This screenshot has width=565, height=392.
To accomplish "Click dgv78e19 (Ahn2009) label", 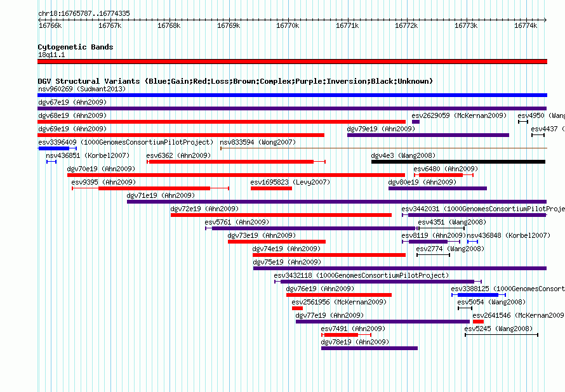I will click(356, 342).
